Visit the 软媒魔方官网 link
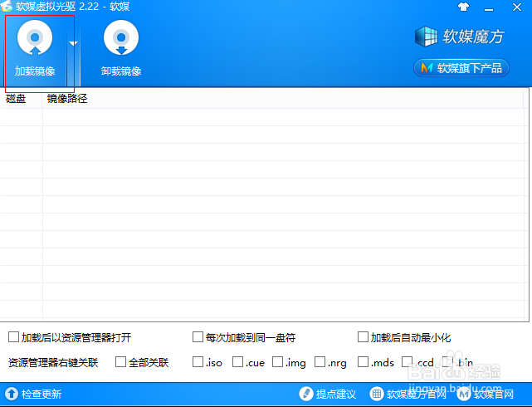 (x=417, y=394)
